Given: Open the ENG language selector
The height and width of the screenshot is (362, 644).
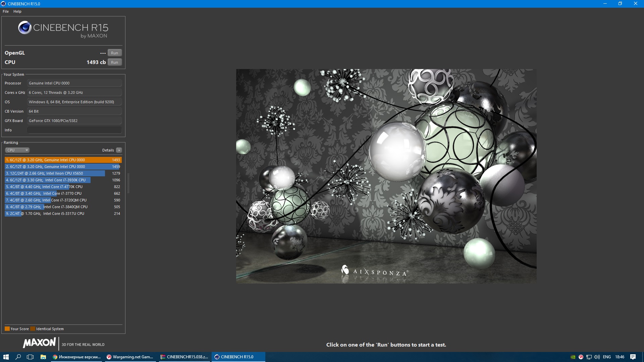Looking at the screenshot, I should (x=606, y=357).
